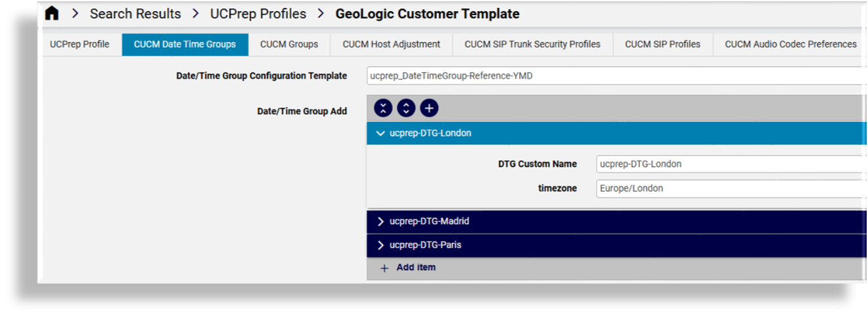The height and width of the screenshot is (317, 868).
Task: Click the collapse all items icon
Action: pos(383,108)
